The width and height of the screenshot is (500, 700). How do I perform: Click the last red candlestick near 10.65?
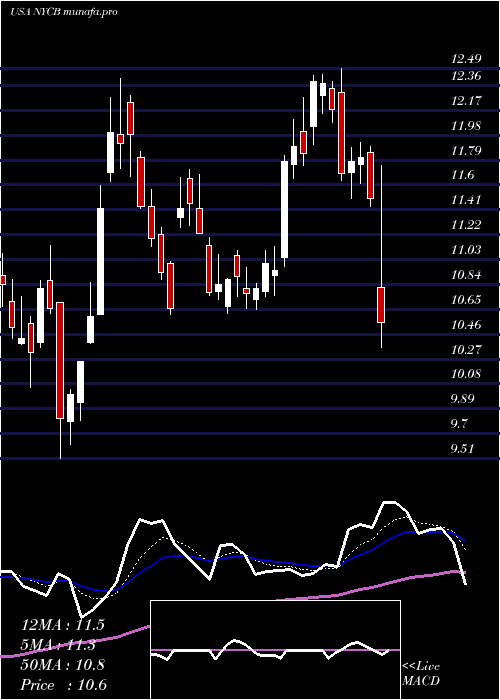tap(381, 305)
